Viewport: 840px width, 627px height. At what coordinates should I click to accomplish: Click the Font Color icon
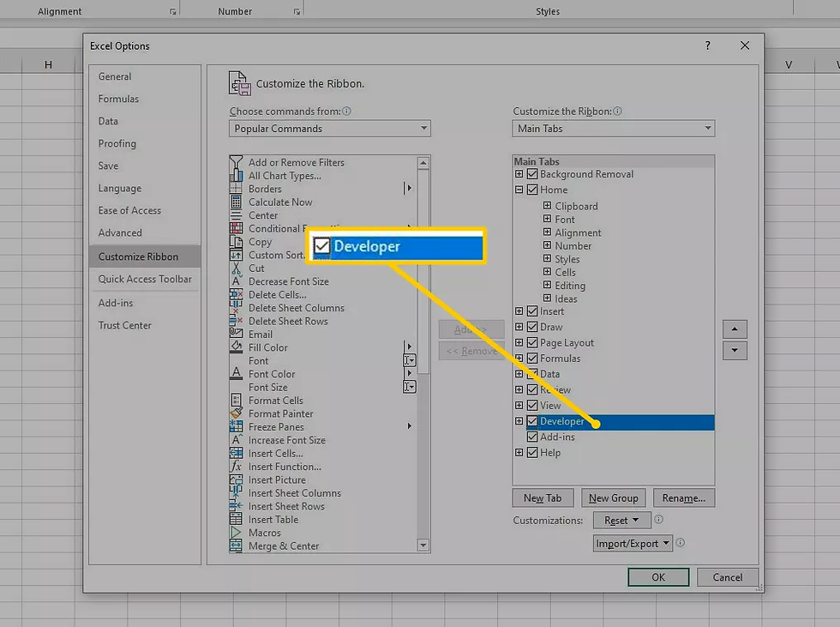tap(236, 373)
